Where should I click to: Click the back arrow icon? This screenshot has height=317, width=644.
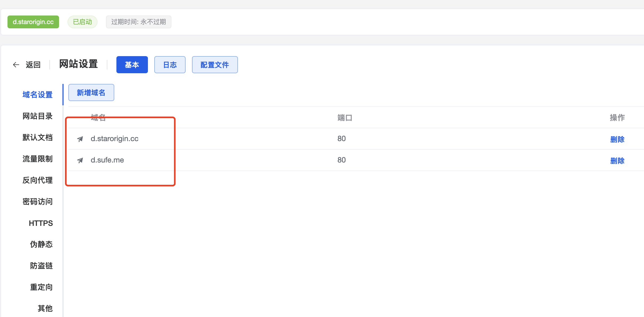pos(16,65)
